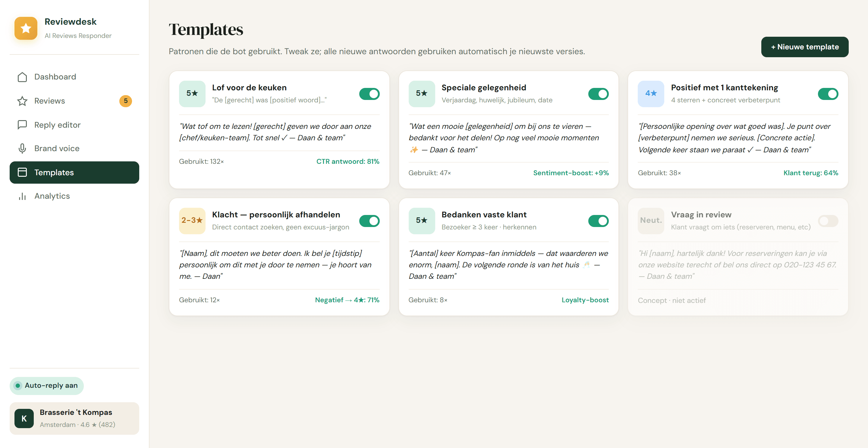Click the 'Gebruikt: 38×' usage count
Image resolution: width=868 pixels, height=448 pixels.
659,173
